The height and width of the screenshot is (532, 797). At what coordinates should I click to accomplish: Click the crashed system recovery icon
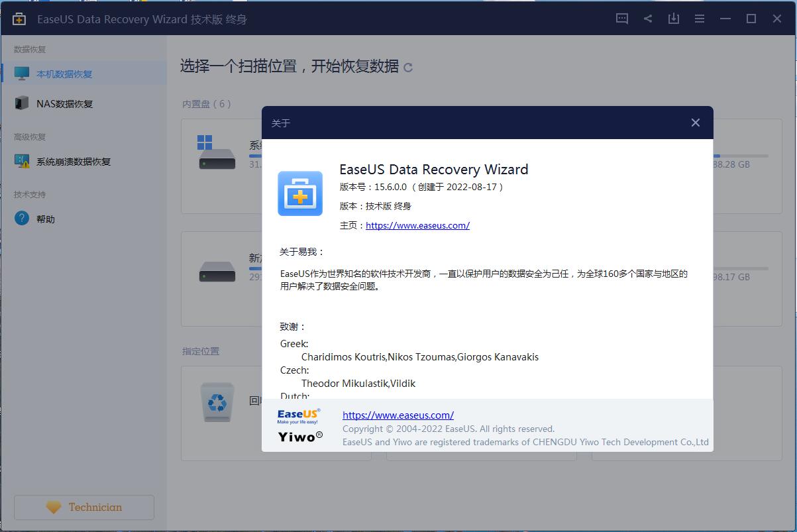[22, 160]
